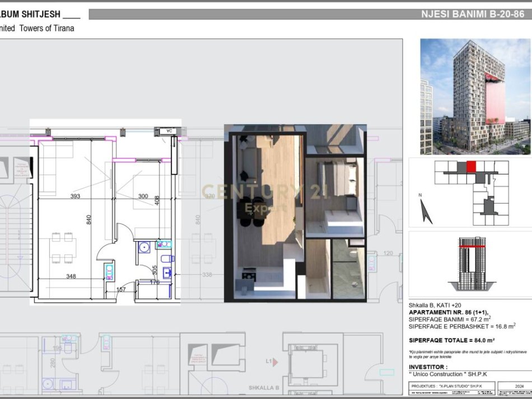Click the red floor band on building elevation
This screenshot has width=532, height=399.
click(472, 245)
